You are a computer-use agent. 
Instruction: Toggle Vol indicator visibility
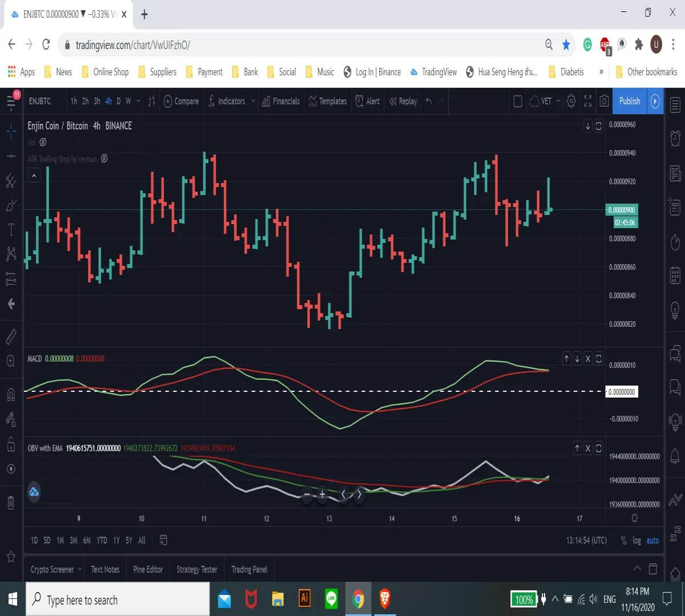(43, 142)
